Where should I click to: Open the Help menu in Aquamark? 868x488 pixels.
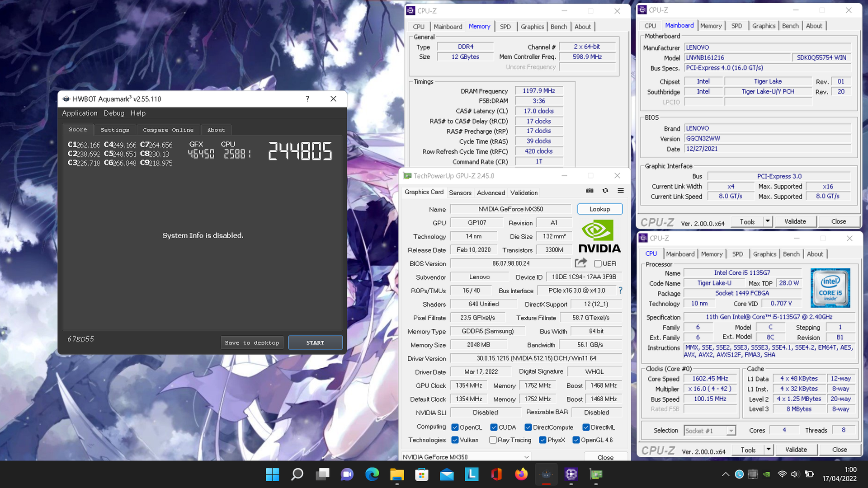coord(138,113)
